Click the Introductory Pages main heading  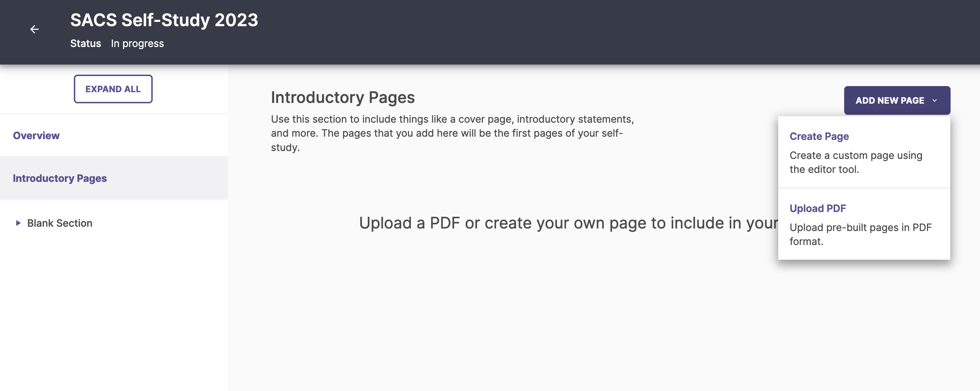tap(343, 98)
